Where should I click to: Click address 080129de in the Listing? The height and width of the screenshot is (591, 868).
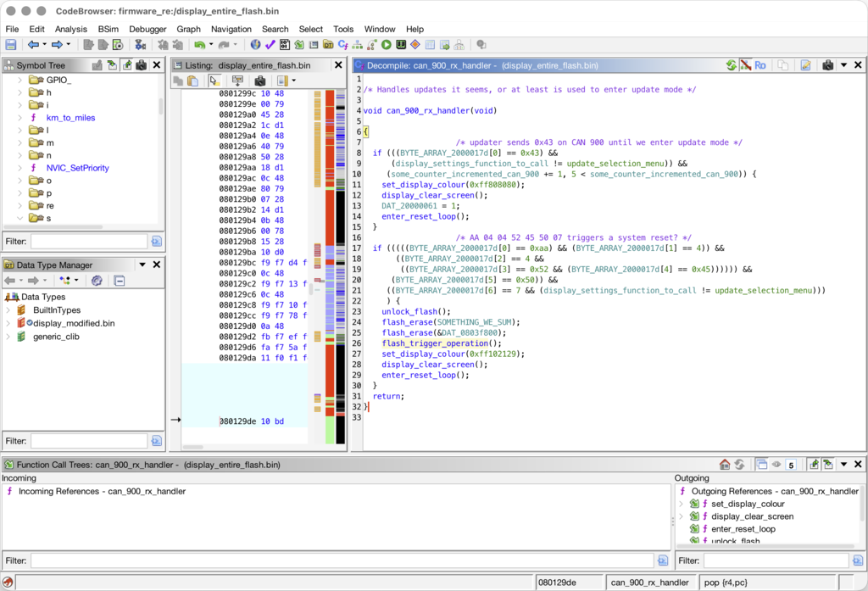point(237,421)
